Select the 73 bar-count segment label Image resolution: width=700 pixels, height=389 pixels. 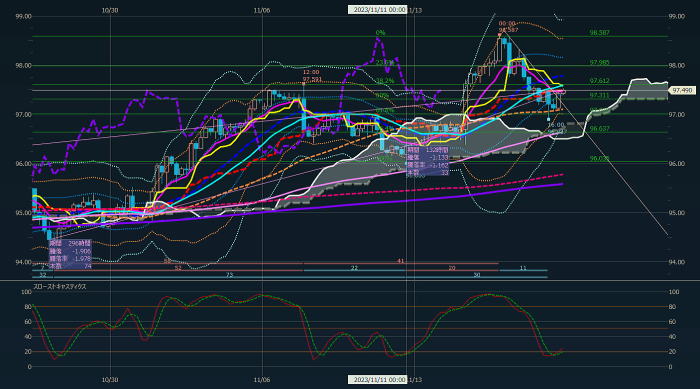[229, 275]
